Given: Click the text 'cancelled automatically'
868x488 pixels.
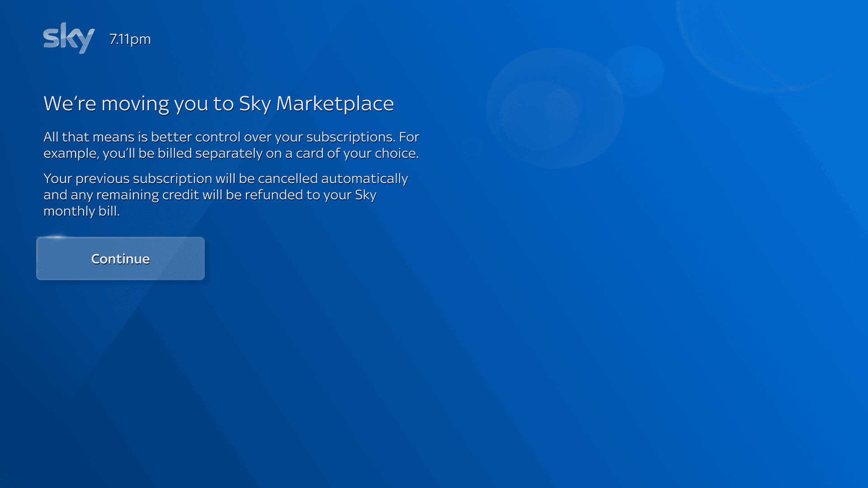Looking at the screenshot, I should [x=332, y=178].
